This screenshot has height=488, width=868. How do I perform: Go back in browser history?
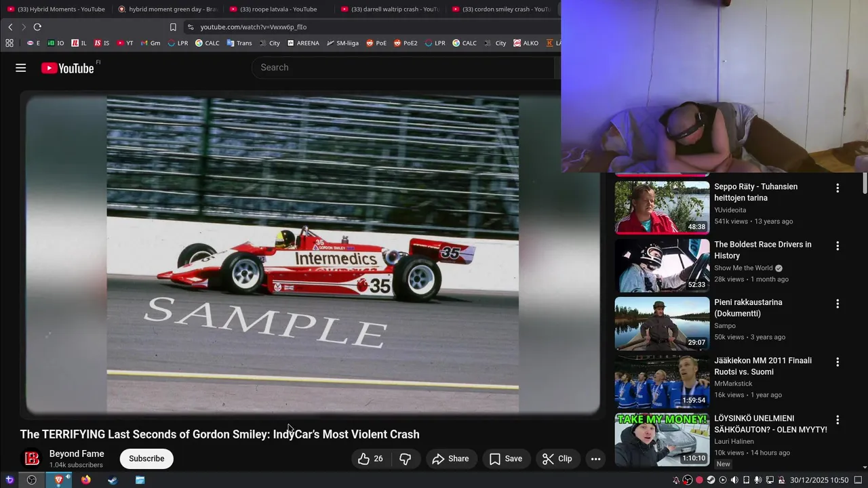point(10,27)
